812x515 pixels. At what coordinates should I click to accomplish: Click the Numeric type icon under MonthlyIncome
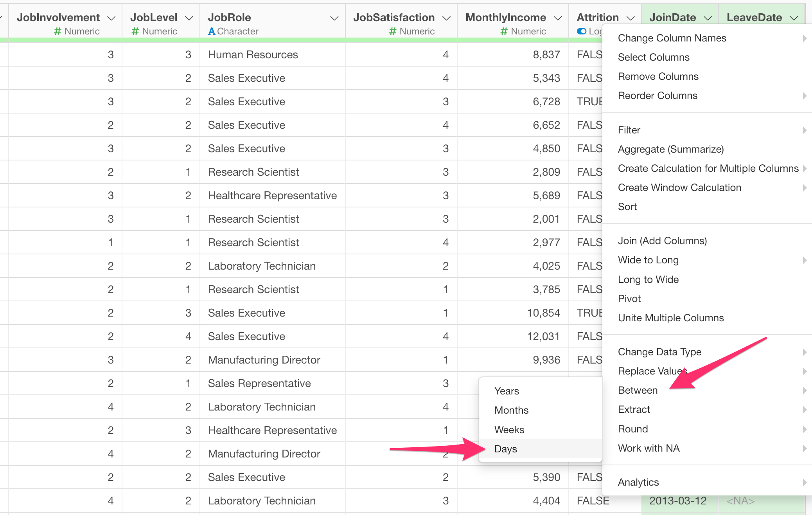point(504,31)
